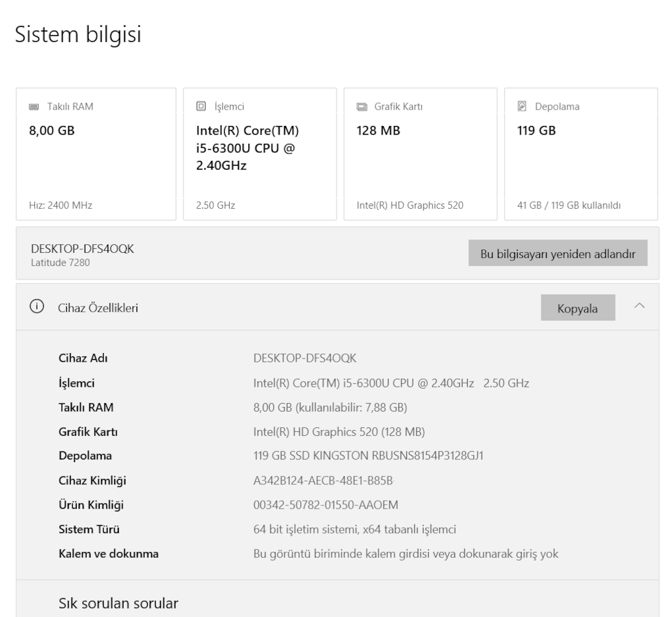The image size is (672, 617).
Task: Click the pen and touch input value text
Action: (x=406, y=554)
